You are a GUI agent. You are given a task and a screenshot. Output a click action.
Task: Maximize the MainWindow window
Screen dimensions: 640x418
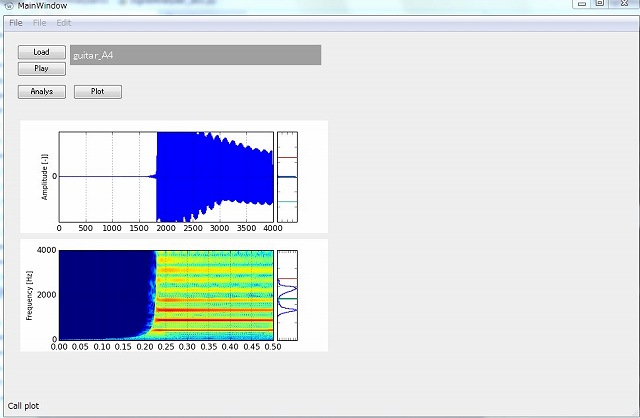(600, 4)
